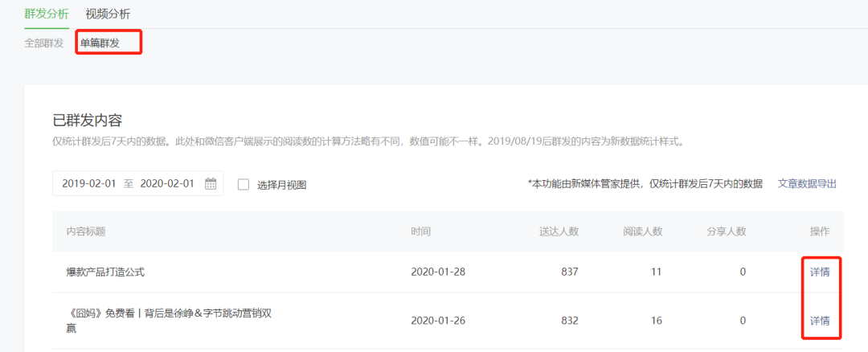The image size is (868, 352).
Task: Click the end date 2020-02-01 field
Action: [167, 183]
